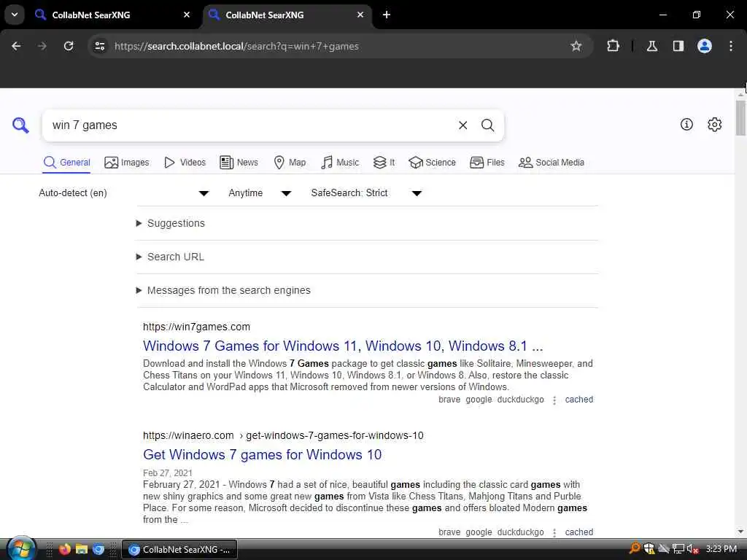Switch to the Videos category

coord(185,163)
